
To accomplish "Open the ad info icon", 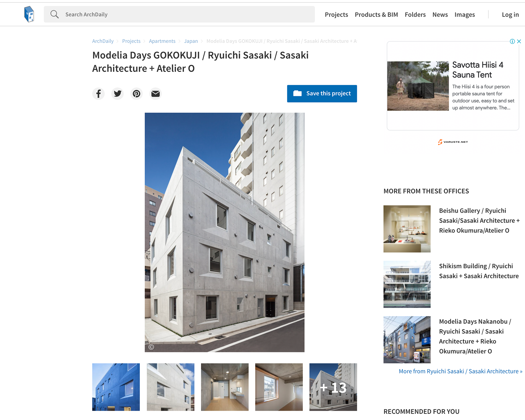I will (x=512, y=41).
